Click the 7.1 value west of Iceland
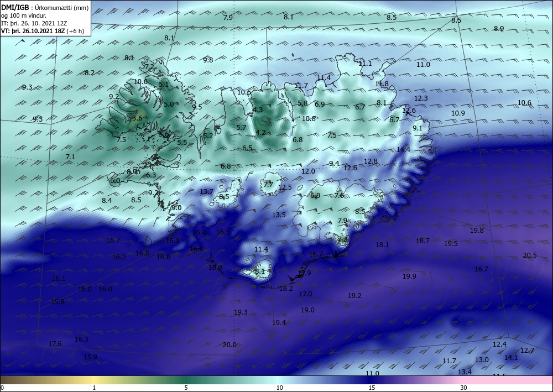The width and height of the screenshot is (553, 392). [x=70, y=156]
